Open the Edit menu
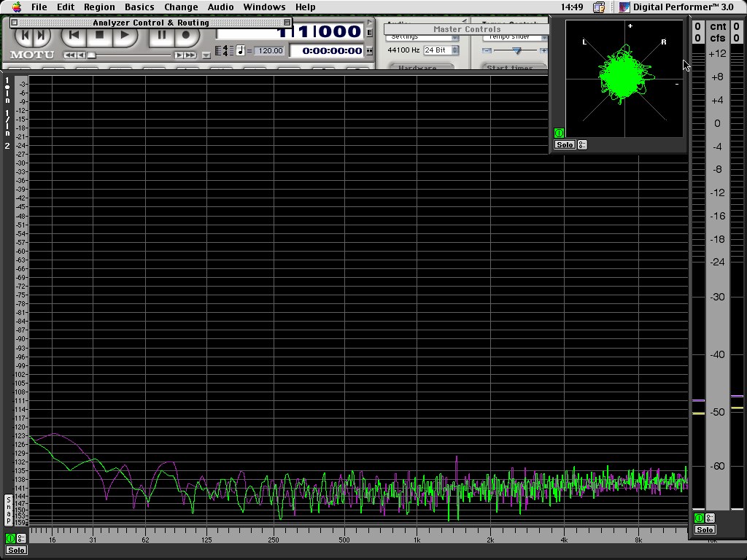Screen dimensions: 747x560 tap(66, 7)
